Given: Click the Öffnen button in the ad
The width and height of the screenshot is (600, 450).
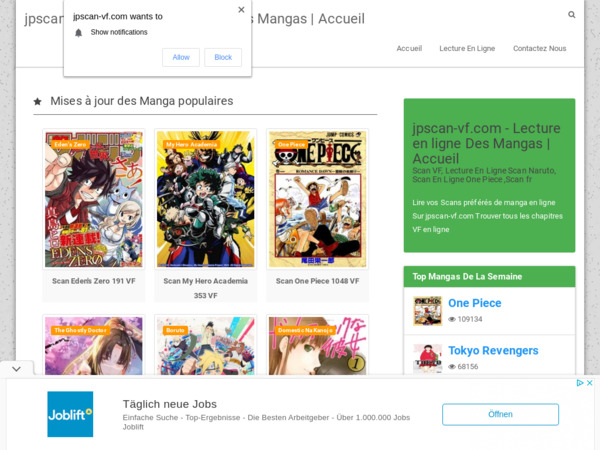Looking at the screenshot, I should click(500, 414).
